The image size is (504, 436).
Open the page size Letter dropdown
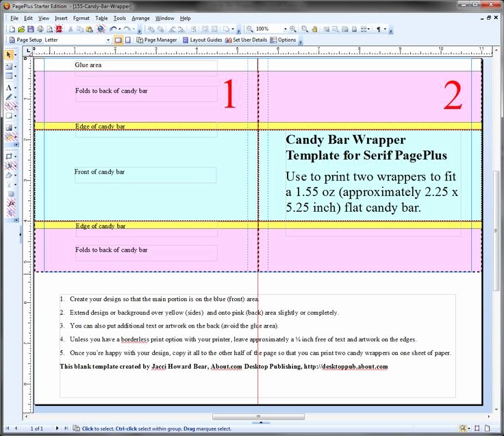click(108, 40)
